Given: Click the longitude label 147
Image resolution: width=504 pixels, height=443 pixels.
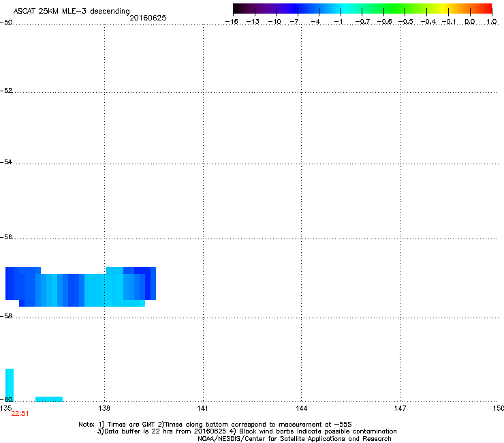Looking at the screenshot, I should (x=400, y=408).
